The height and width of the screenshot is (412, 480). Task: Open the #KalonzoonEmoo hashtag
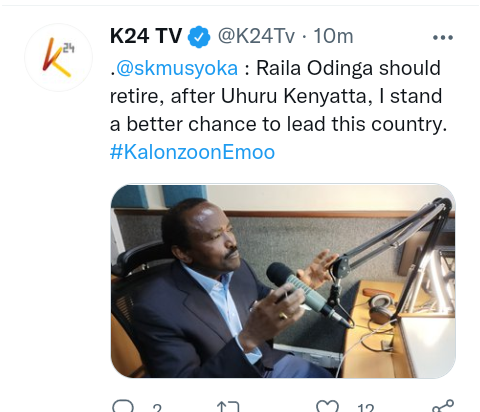192,152
